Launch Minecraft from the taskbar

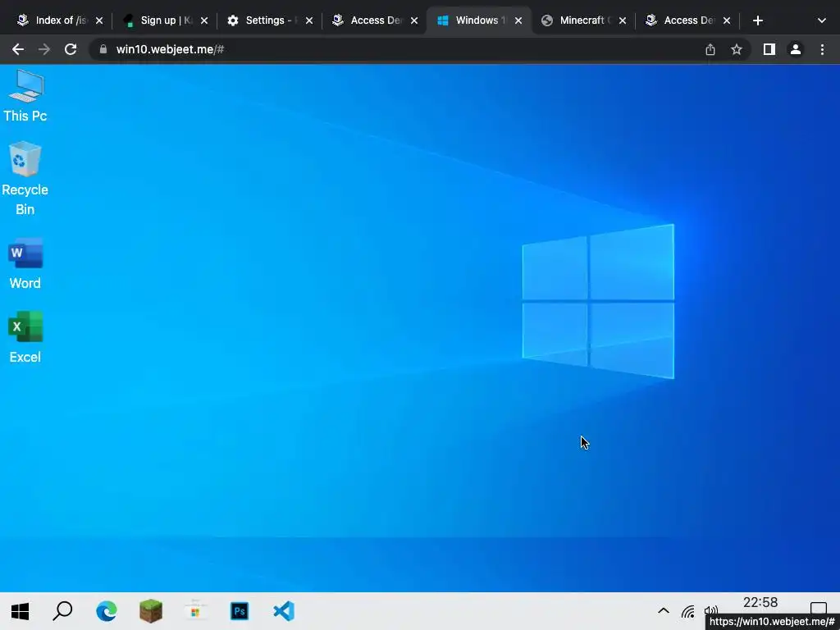(x=151, y=610)
